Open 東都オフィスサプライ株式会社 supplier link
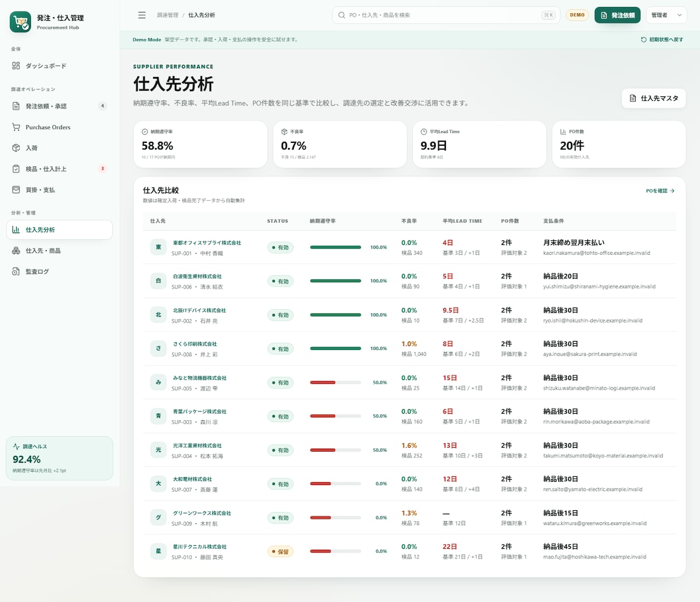The image size is (700, 602). 207,243
